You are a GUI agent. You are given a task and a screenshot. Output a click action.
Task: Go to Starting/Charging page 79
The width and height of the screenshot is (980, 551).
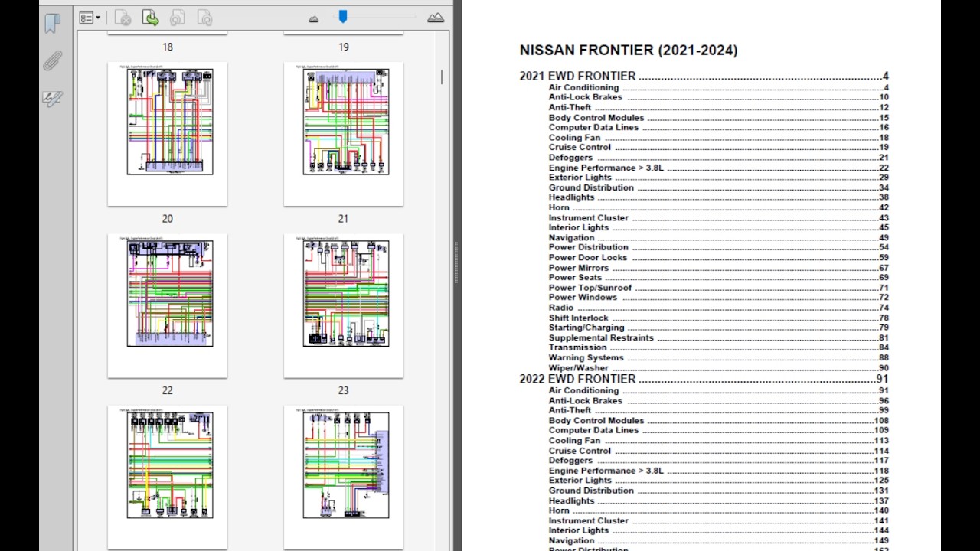tap(718, 328)
